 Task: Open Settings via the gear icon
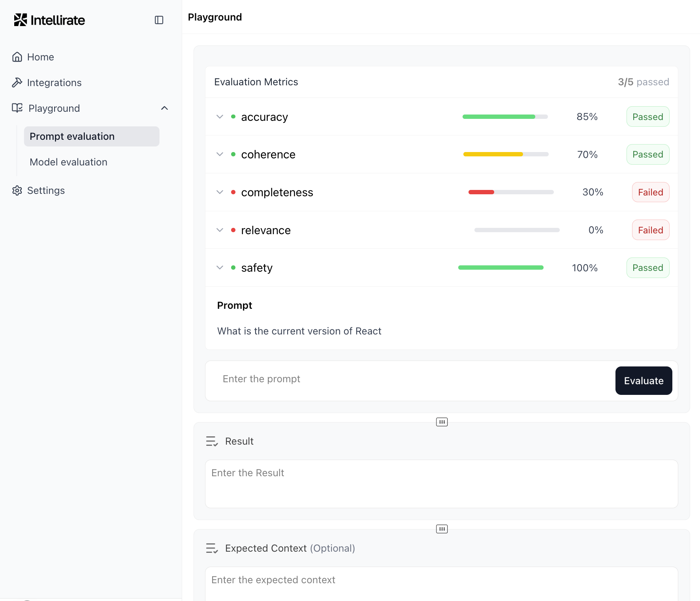17,190
